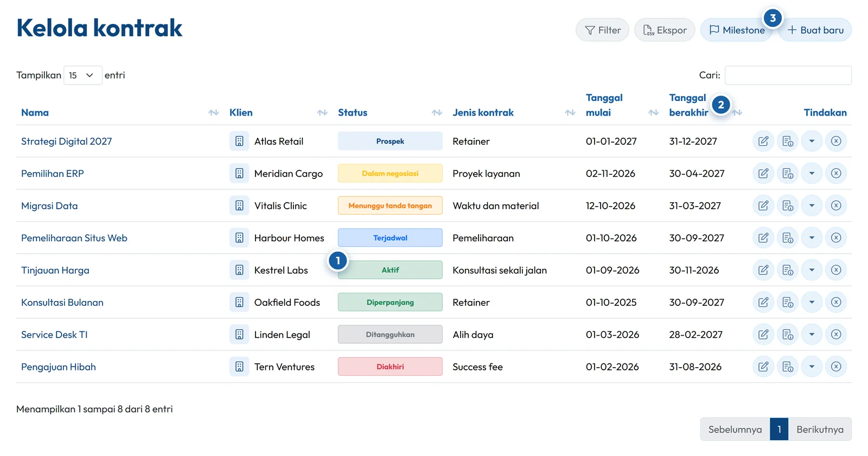Go to Berikutnya page
This screenshot has height=456, width=868.
tap(820, 429)
